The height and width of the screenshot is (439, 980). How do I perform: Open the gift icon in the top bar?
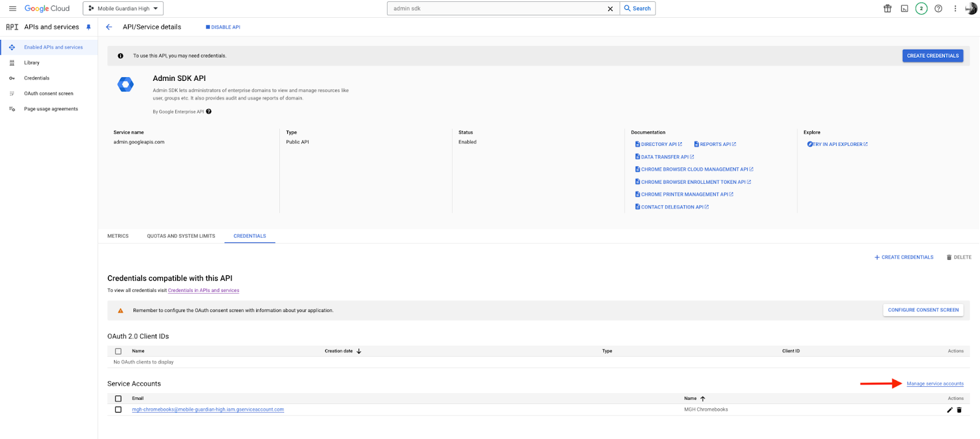tap(887, 9)
